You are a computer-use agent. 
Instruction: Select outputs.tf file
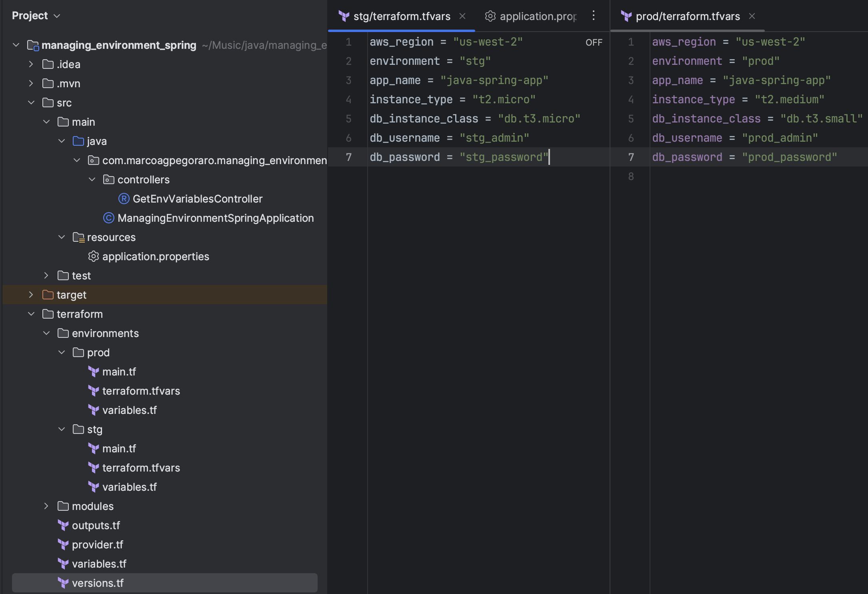tap(96, 525)
